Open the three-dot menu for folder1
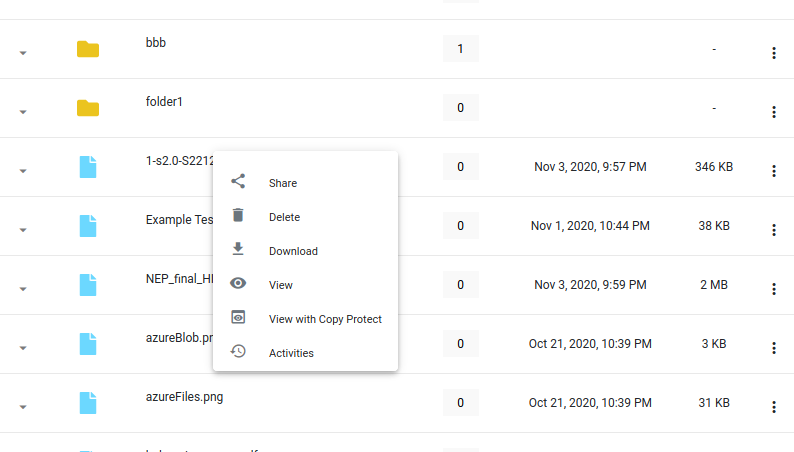Screen dimensions: 794x452 click(774, 112)
